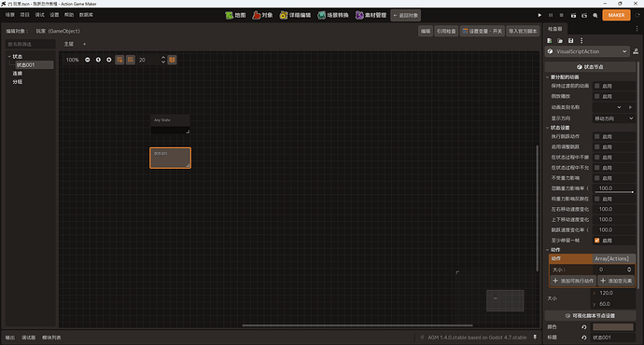The height and width of the screenshot is (345, 644).
Task: Open 项目 menu
Action: [25, 15]
